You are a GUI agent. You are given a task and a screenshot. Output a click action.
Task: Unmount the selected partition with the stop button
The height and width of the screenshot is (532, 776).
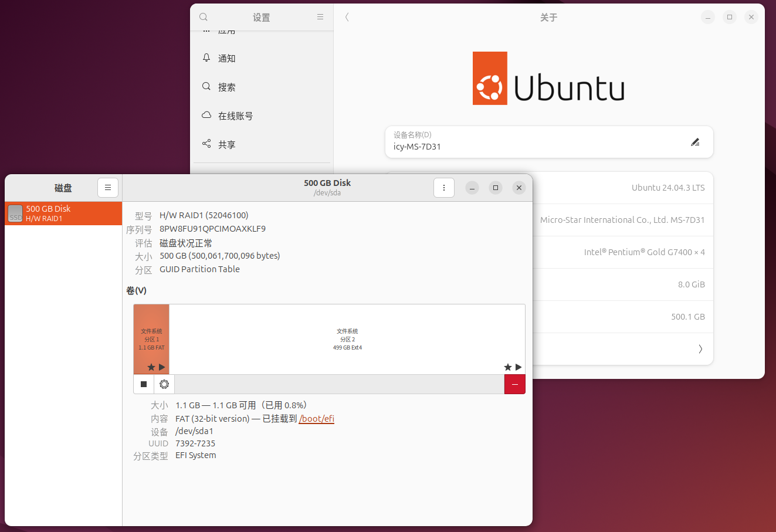tap(144, 384)
